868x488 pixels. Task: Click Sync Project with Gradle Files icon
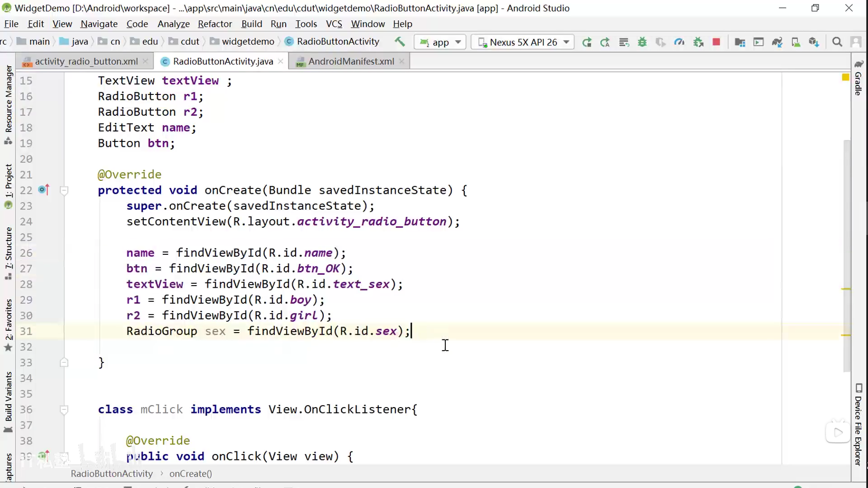777,42
